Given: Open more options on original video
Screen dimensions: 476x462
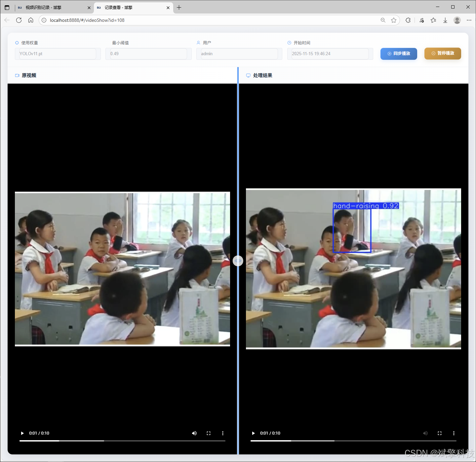Looking at the screenshot, I should tap(222, 433).
